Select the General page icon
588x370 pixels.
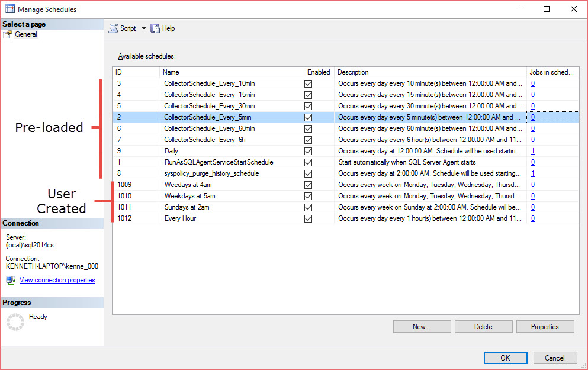[x=8, y=34]
